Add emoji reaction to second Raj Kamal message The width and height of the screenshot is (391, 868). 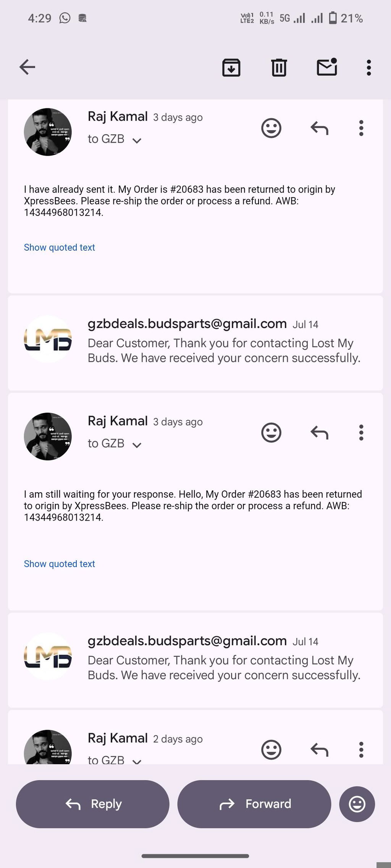pos(271,433)
